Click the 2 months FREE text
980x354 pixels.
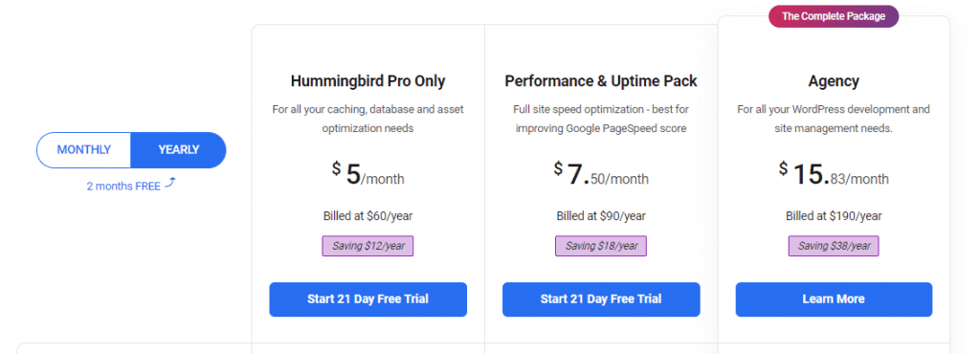[x=123, y=186]
